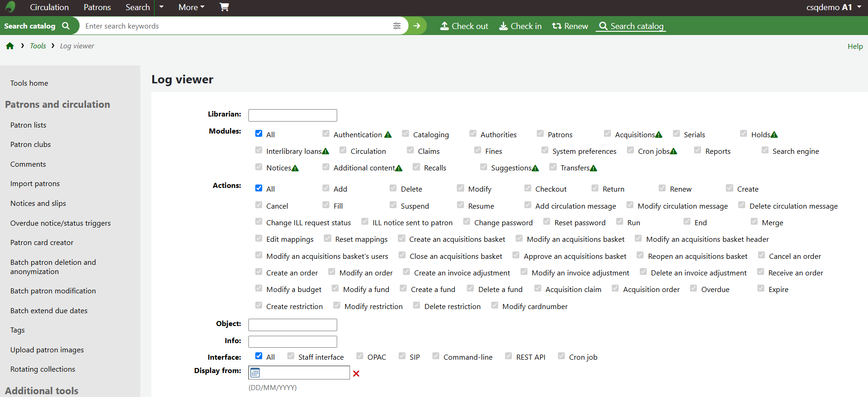Uncheck the All modules checkbox

coord(259,134)
